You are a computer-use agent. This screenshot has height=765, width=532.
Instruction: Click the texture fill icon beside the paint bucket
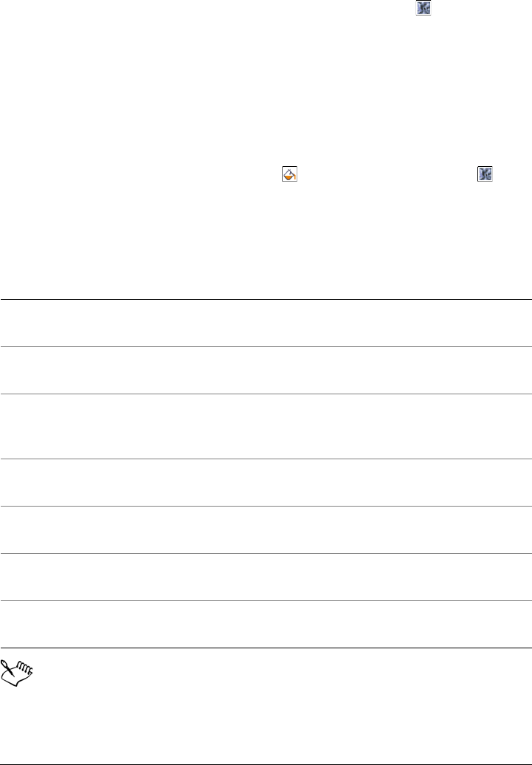(485, 175)
